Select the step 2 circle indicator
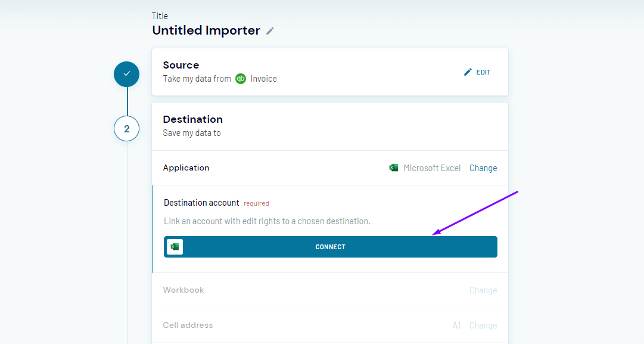This screenshot has height=344, width=644. tap(126, 129)
